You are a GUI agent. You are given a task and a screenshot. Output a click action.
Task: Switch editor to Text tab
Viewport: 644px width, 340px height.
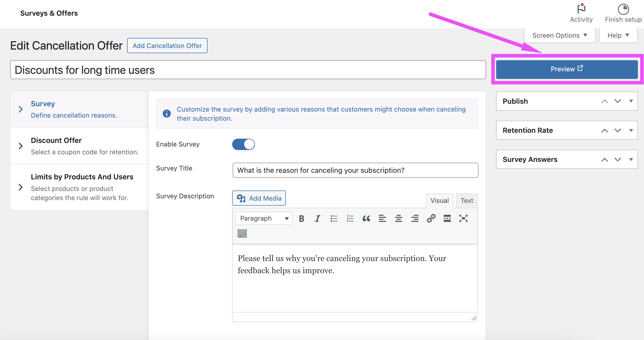point(467,201)
